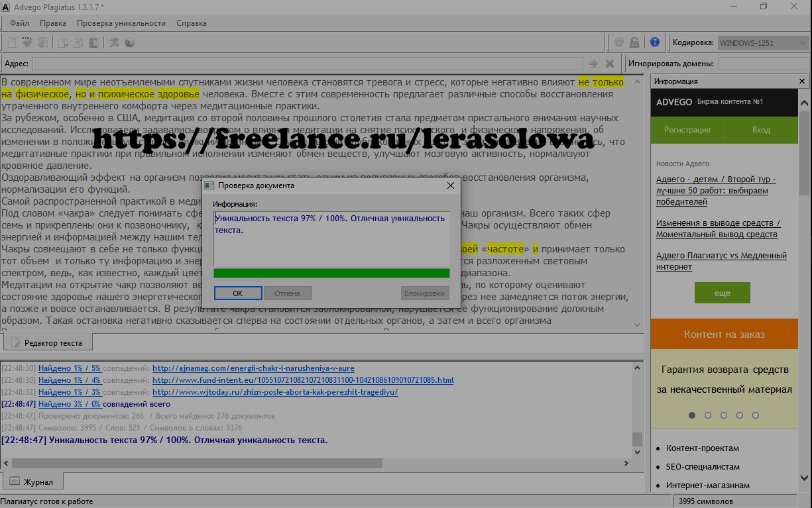Viewport: 812px width, 508px height.
Task: Close the Информация side panel
Action: point(803,81)
